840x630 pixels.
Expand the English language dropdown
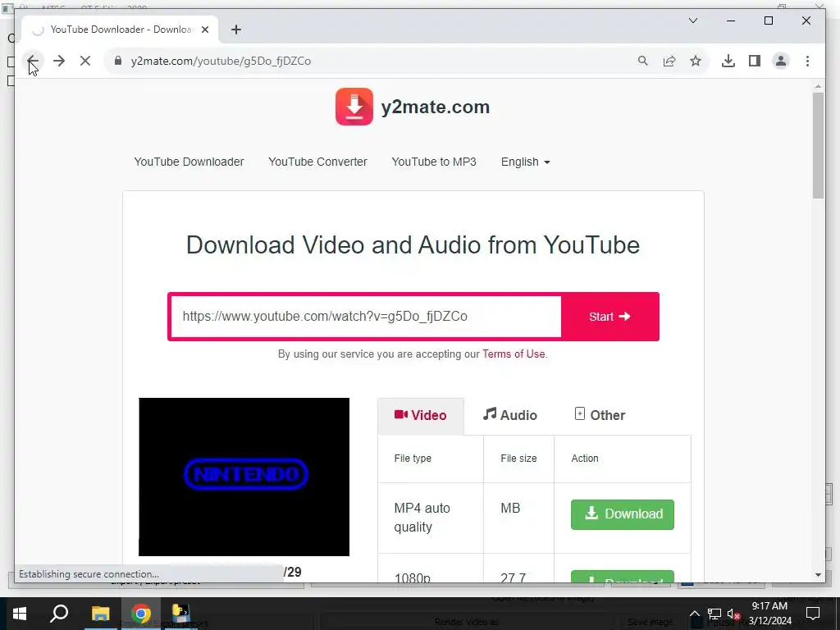(525, 162)
